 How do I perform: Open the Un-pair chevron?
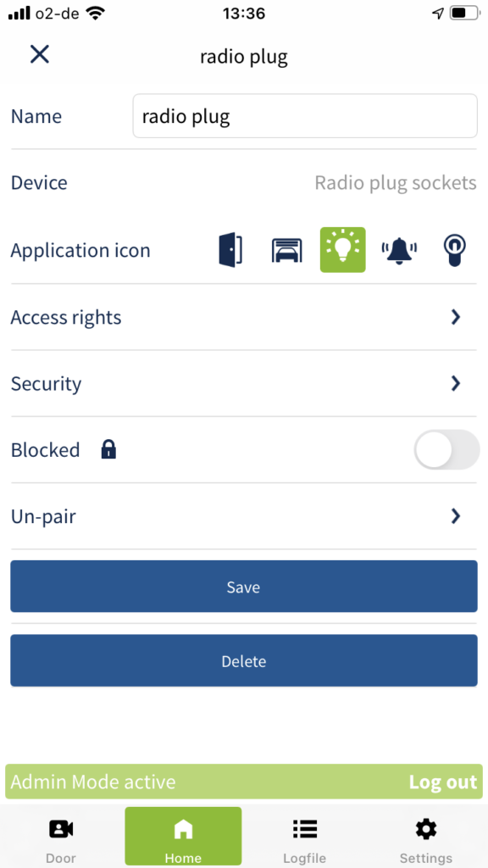[x=455, y=516]
